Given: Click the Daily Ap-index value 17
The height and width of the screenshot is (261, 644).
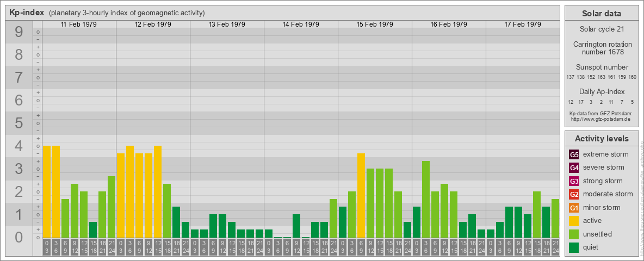Looking at the screenshot, I should click(581, 102).
